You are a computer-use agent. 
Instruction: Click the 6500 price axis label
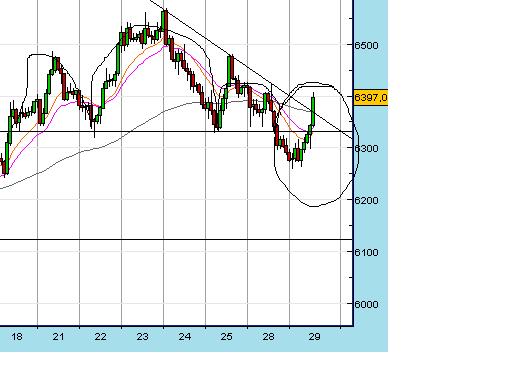pos(366,46)
